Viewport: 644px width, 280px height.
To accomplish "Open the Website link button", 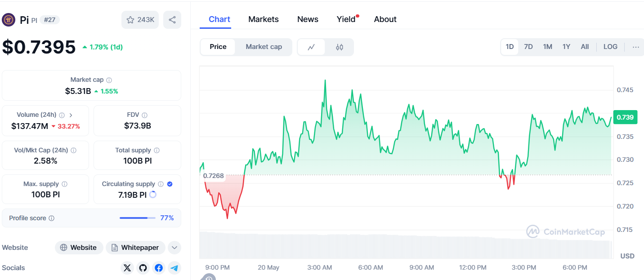I will coord(79,248).
